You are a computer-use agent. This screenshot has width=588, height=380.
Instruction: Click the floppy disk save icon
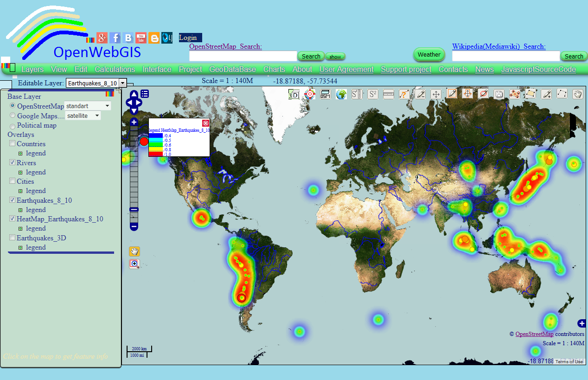click(x=499, y=95)
